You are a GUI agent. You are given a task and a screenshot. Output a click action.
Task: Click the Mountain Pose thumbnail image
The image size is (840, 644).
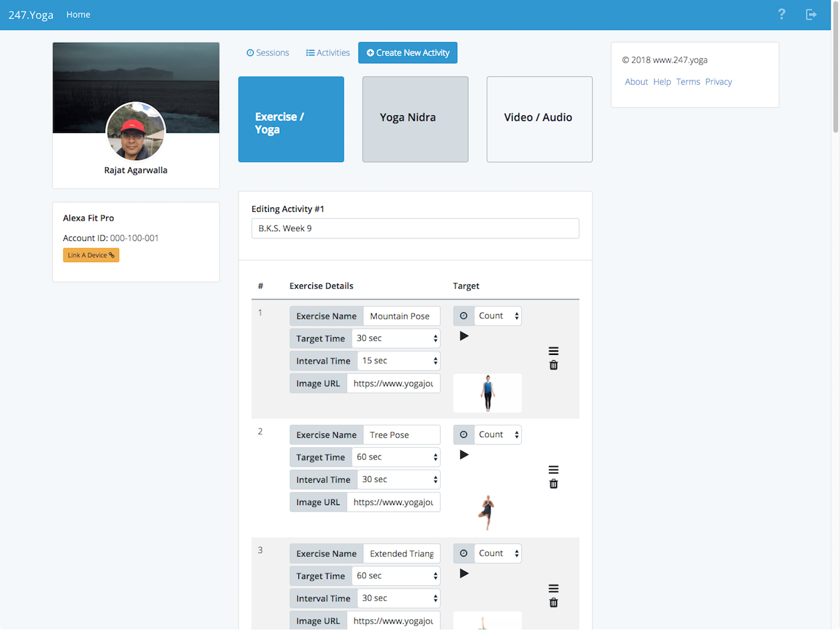pos(488,393)
